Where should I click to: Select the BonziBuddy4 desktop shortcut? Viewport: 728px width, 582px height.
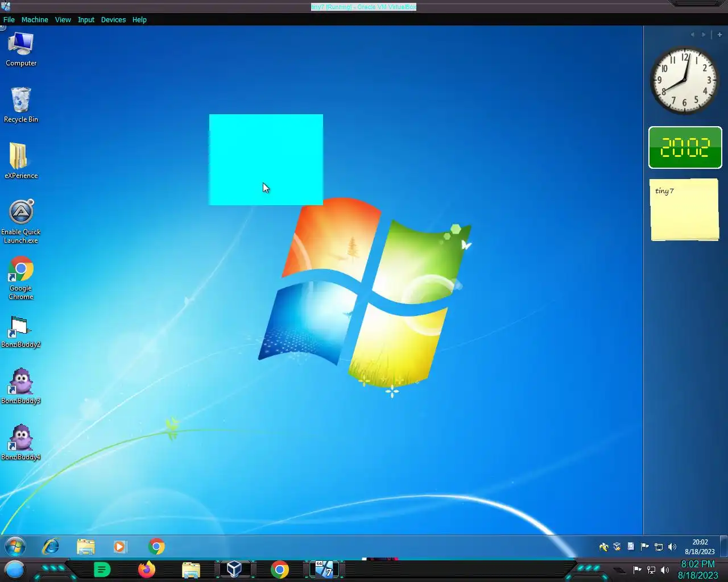pyautogui.click(x=21, y=442)
